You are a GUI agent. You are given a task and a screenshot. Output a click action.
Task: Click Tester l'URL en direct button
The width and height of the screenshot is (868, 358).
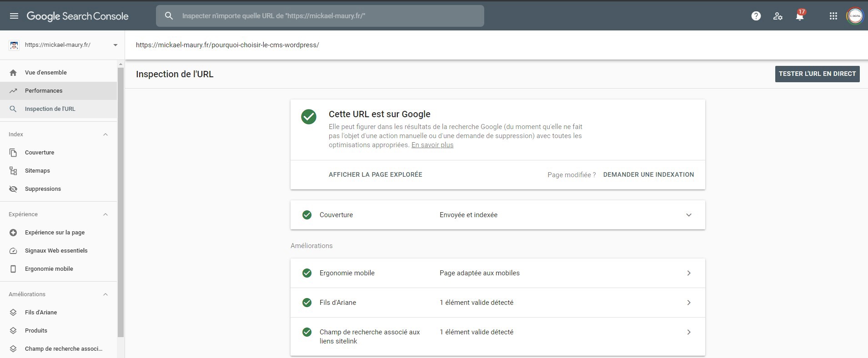tap(817, 74)
